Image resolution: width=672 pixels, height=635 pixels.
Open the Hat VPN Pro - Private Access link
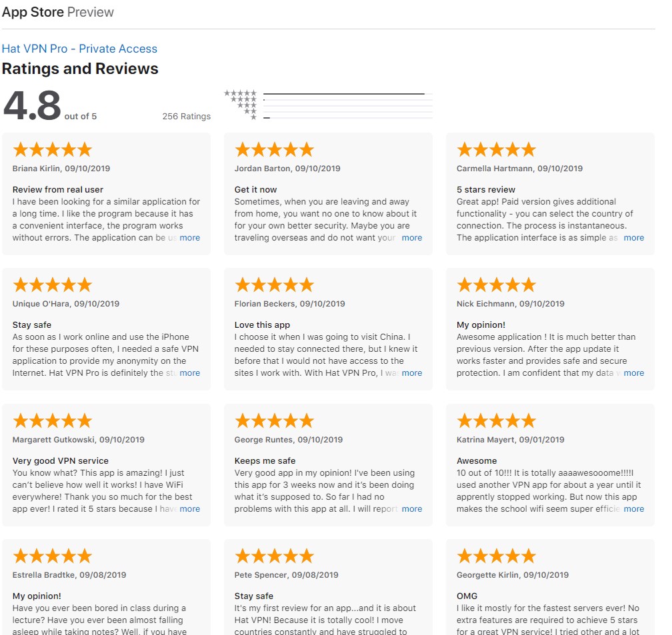[x=79, y=49]
